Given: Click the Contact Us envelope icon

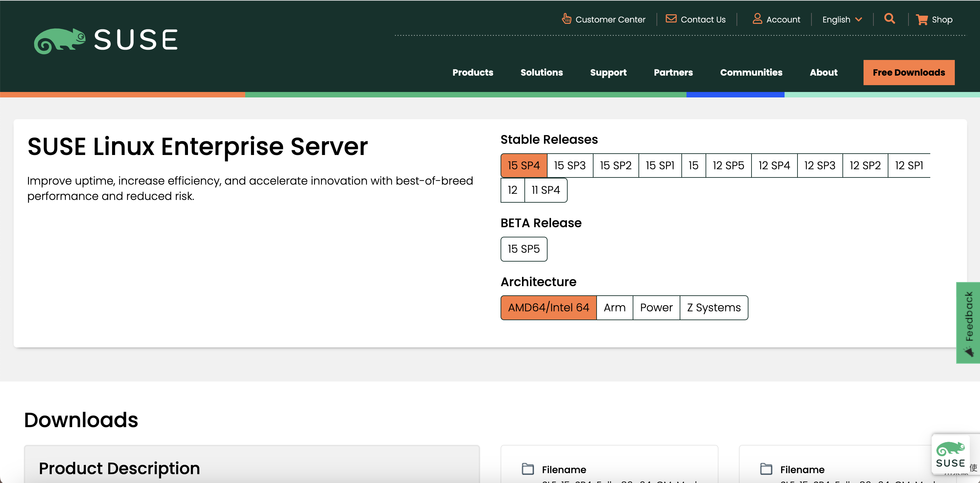Looking at the screenshot, I should [x=671, y=19].
